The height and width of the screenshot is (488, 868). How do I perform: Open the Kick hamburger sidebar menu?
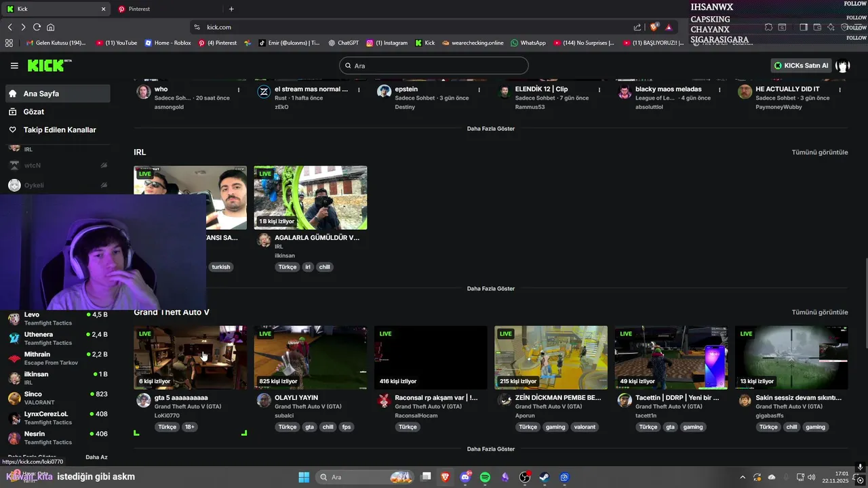coord(14,66)
